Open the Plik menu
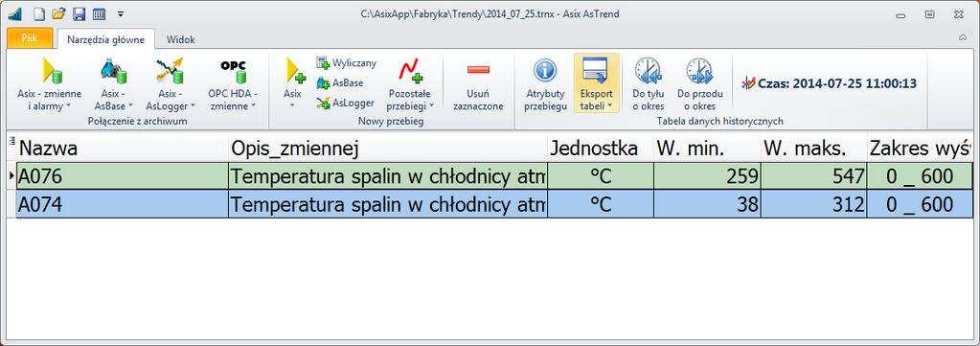The height and width of the screenshot is (346, 980). (x=29, y=38)
